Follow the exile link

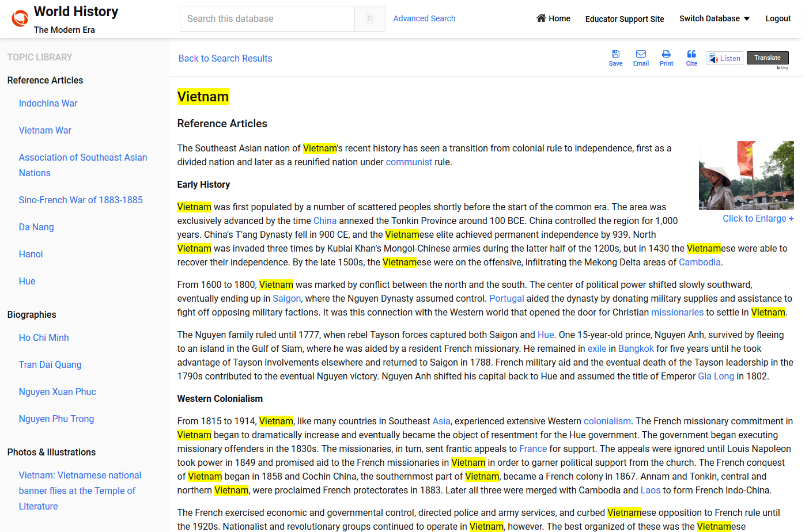point(597,348)
